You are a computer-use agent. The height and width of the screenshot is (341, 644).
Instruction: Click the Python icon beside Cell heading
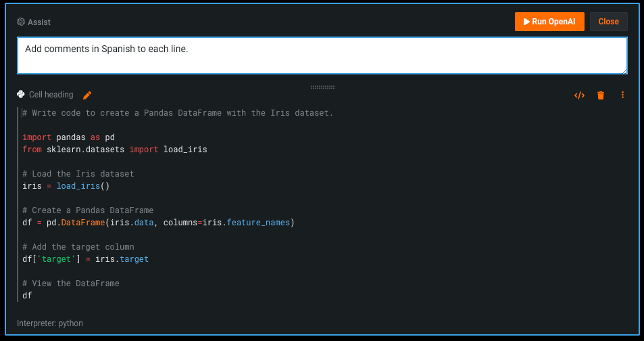21,95
